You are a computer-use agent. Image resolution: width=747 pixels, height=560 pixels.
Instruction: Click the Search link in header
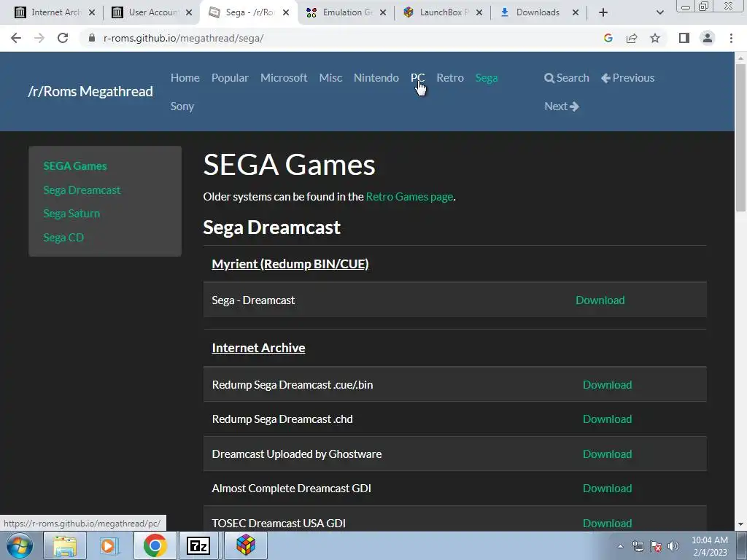(566, 77)
